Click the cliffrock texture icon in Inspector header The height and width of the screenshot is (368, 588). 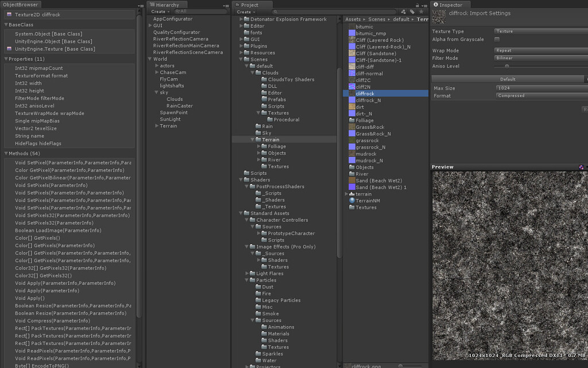(x=439, y=16)
